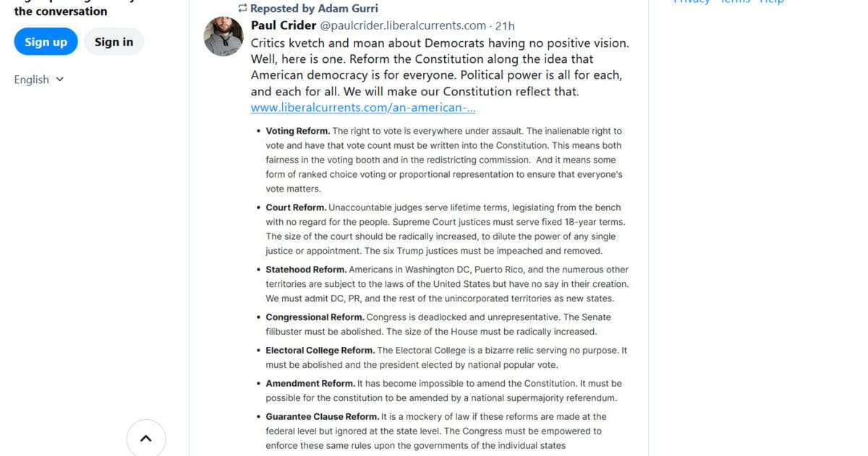The height and width of the screenshot is (456, 868).
Task: Click the back-to-top chevron circle
Action: (x=145, y=438)
